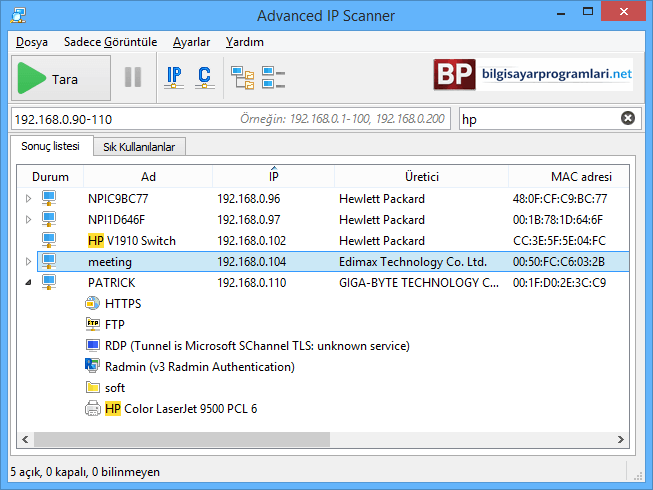Sort by the Ad column header

(x=148, y=177)
